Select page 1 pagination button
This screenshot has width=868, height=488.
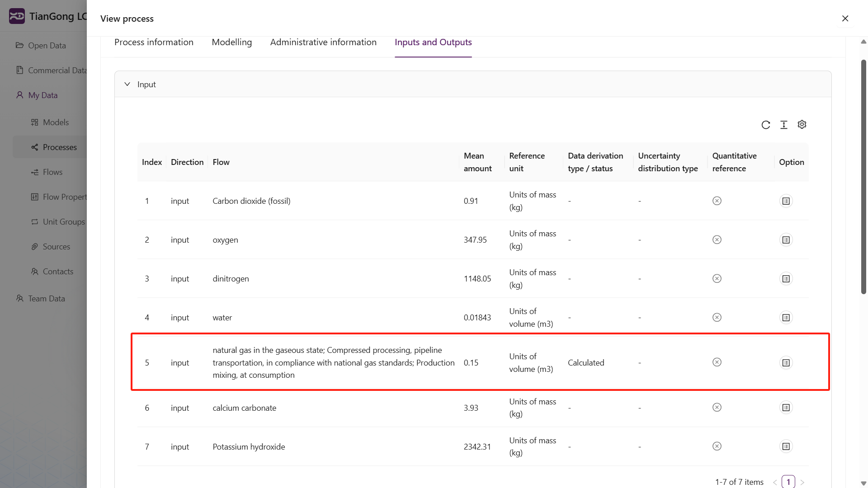coord(788,482)
